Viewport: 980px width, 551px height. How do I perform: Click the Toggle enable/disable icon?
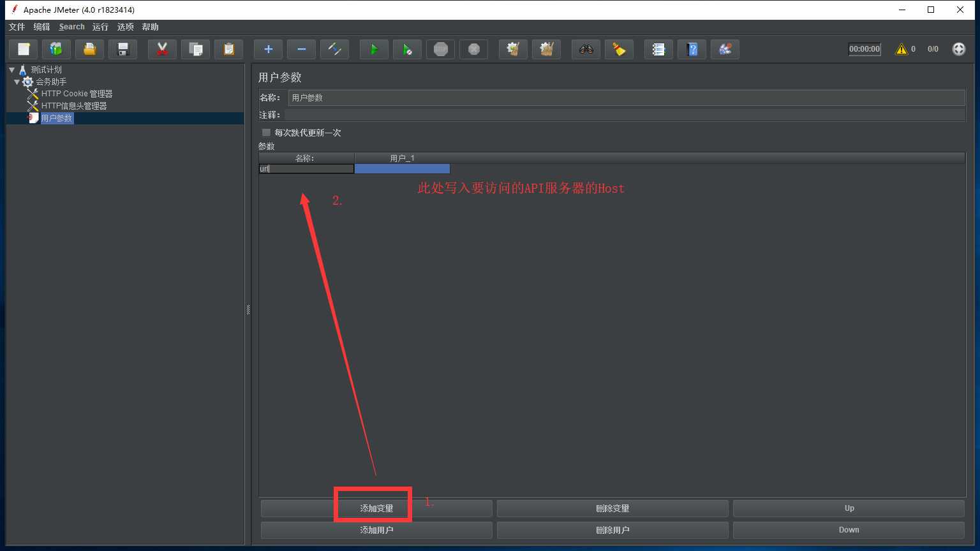coord(334,49)
